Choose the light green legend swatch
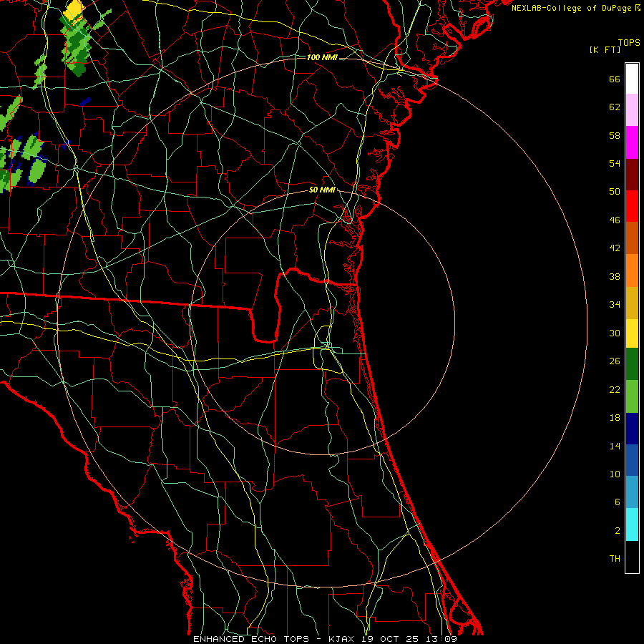The width and height of the screenshot is (644, 644). [x=632, y=396]
